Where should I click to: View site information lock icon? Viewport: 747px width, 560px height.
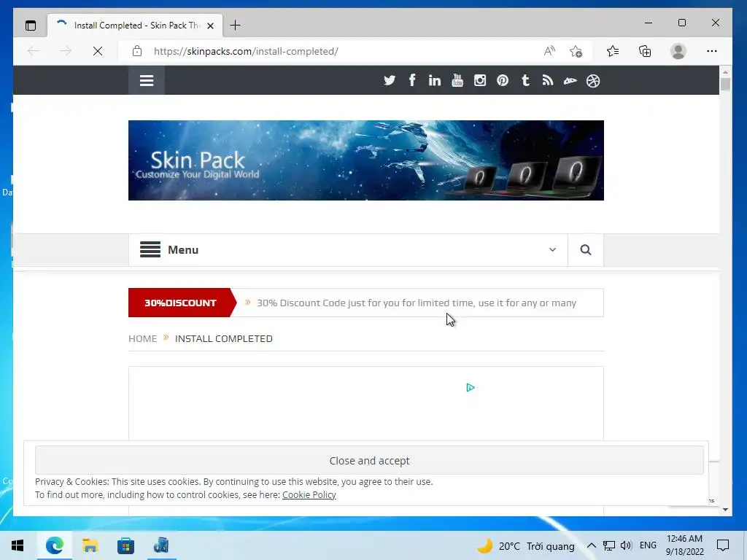pyautogui.click(x=137, y=51)
